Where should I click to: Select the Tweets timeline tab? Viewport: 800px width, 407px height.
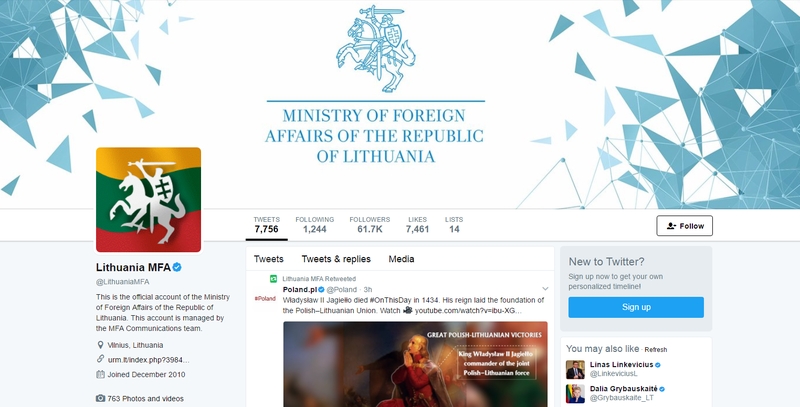268,259
